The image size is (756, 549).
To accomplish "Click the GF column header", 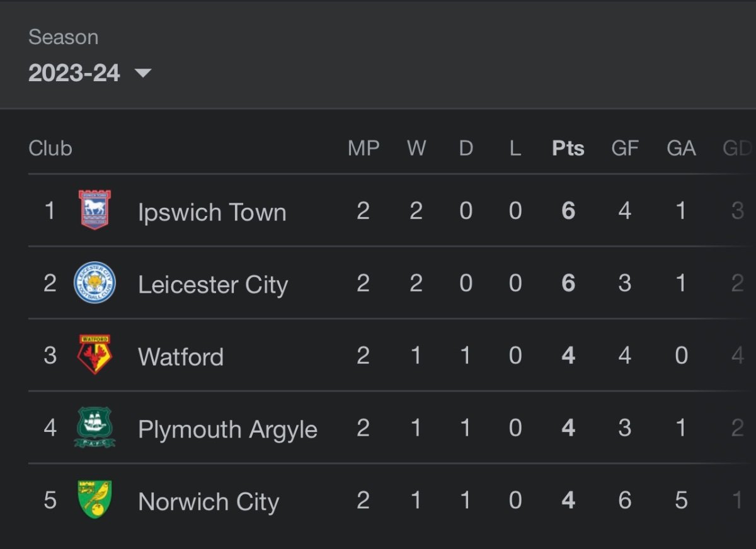I will click(x=625, y=149).
